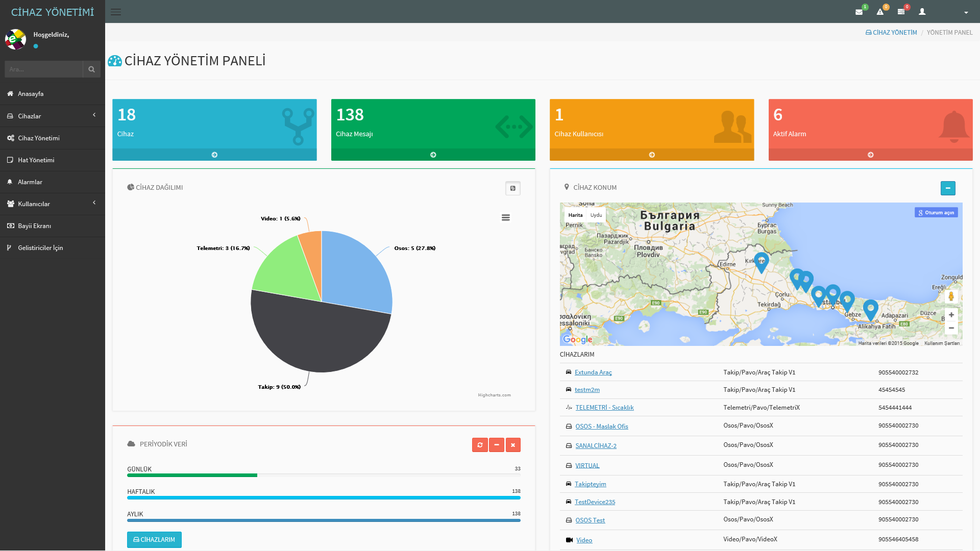Click the map marker near Kırklareli
Viewport: 980px width, 551px height.
[x=761, y=262]
